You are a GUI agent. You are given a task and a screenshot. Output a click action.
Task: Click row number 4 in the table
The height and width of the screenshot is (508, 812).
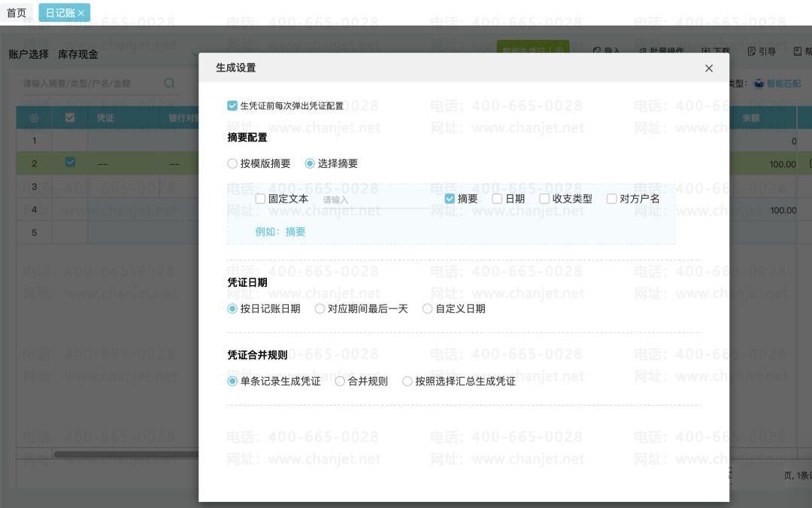34,210
